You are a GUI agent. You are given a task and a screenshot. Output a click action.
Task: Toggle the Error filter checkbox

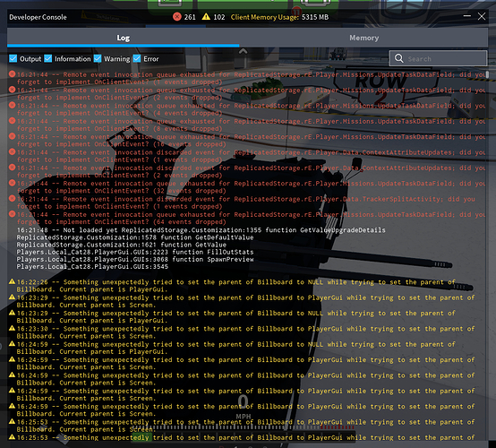pos(137,58)
